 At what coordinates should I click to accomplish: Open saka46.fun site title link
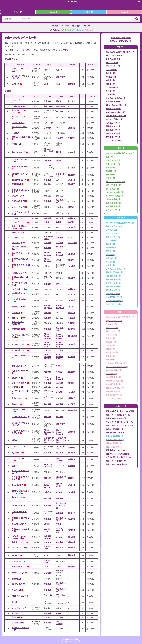tap(72, 2)
